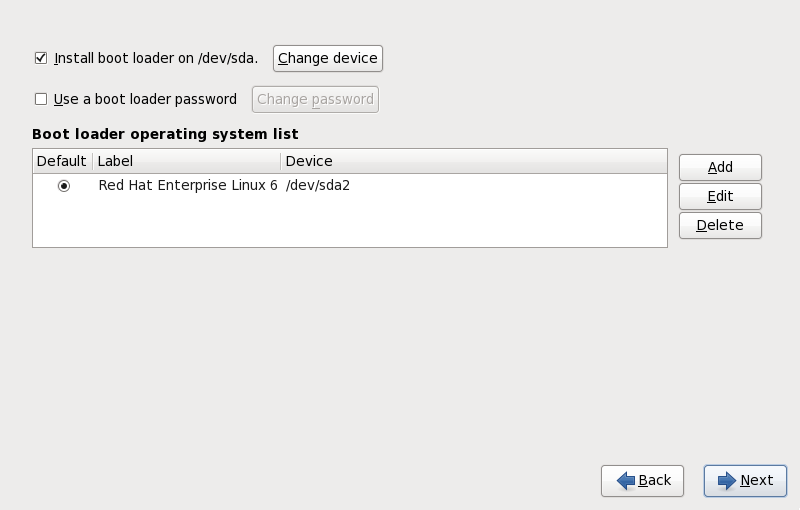The width and height of the screenshot is (800, 510).
Task: Select the Default radio button for Red Hat
Action: point(64,186)
